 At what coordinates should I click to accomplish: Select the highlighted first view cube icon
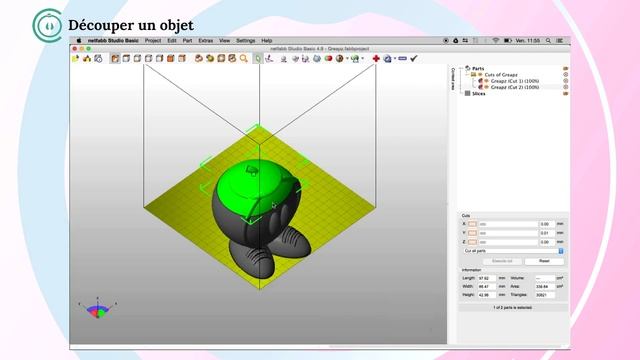point(115,59)
